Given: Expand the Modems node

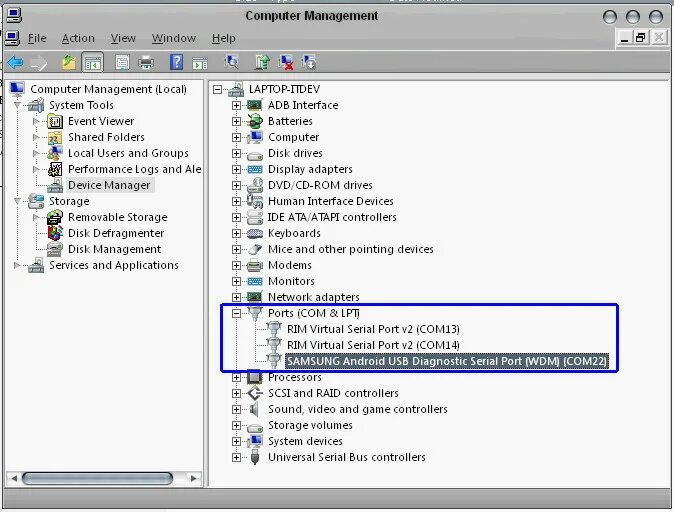Looking at the screenshot, I should click(x=236, y=265).
